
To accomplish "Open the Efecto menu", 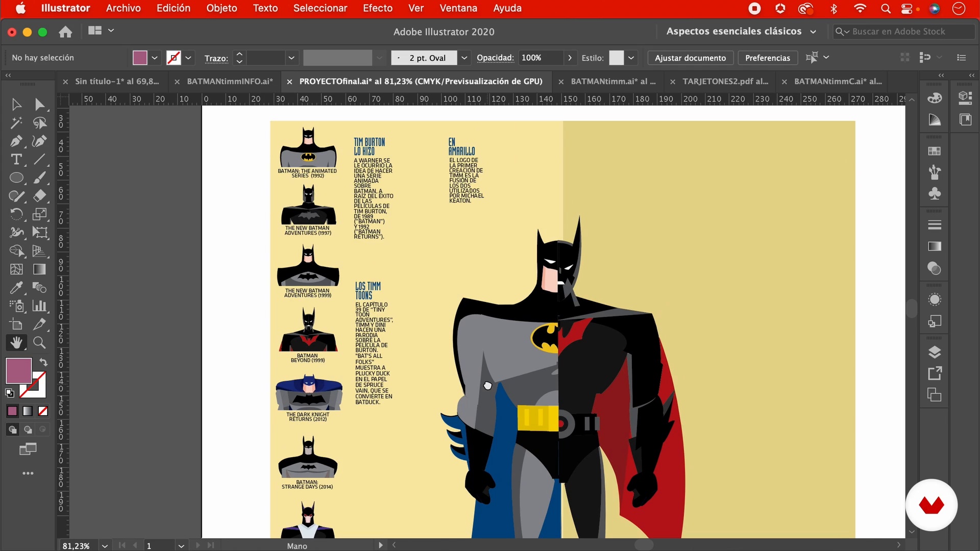I will [x=378, y=8].
